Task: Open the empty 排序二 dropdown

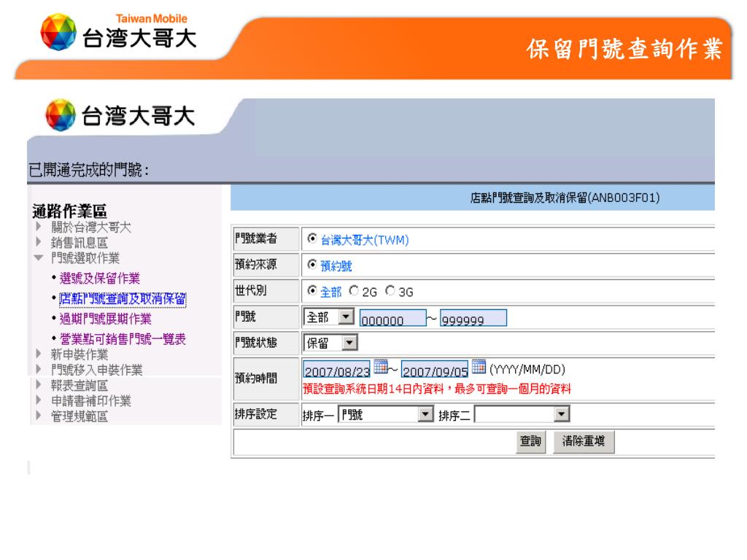Action: (522, 414)
